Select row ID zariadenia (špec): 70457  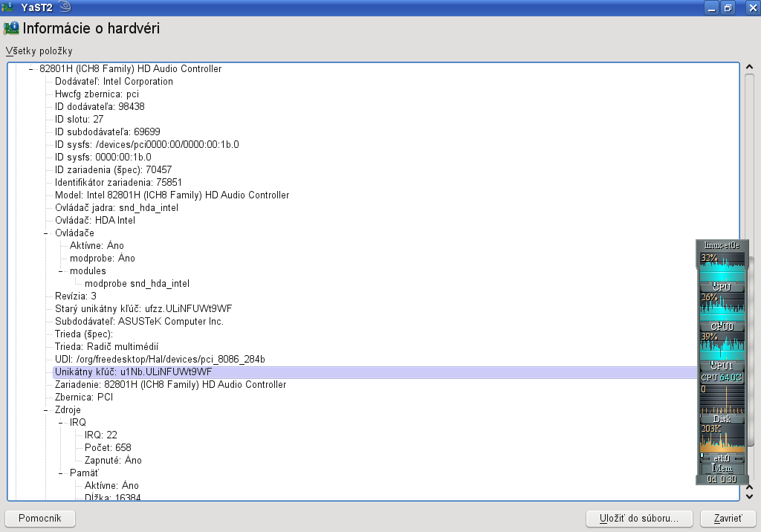[x=113, y=170]
